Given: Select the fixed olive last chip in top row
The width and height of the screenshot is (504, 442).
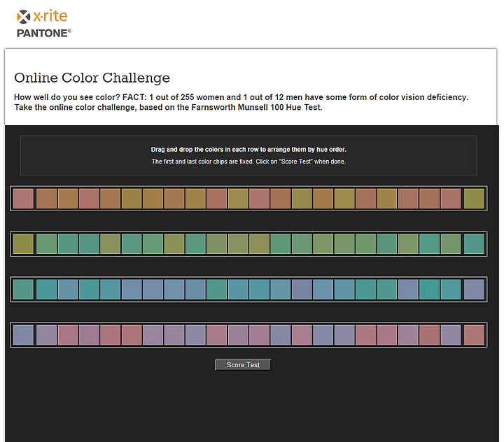Looking at the screenshot, I should pos(474,199).
